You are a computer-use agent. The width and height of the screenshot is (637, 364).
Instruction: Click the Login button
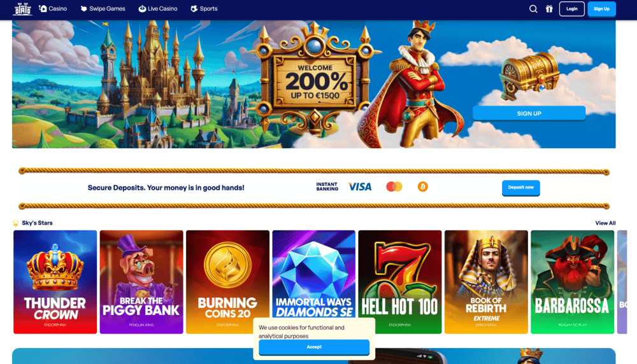[x=571, y=9]
